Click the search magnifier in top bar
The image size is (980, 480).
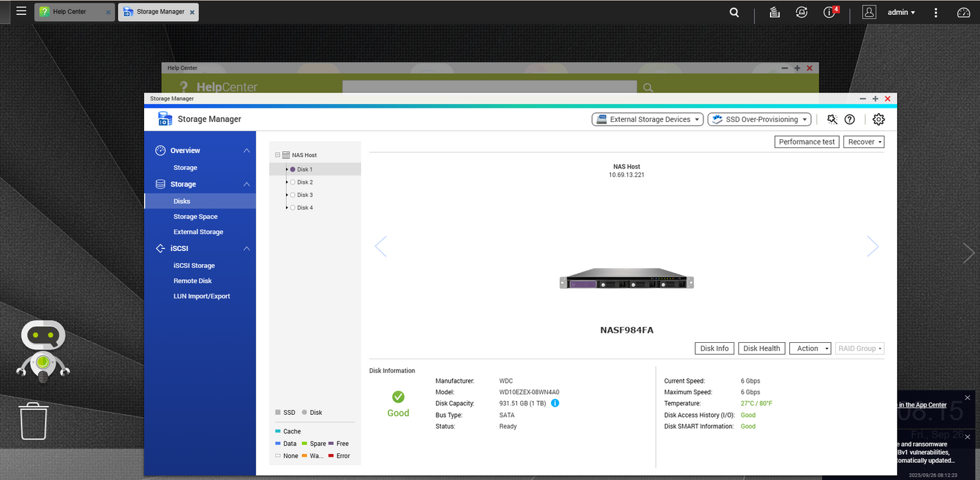point(734,12)
